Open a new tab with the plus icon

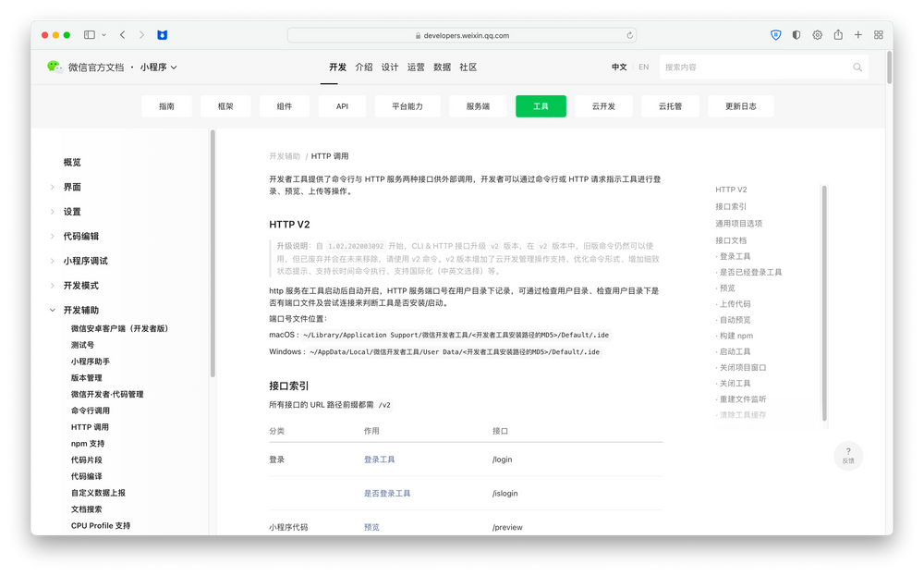(860, 34)
